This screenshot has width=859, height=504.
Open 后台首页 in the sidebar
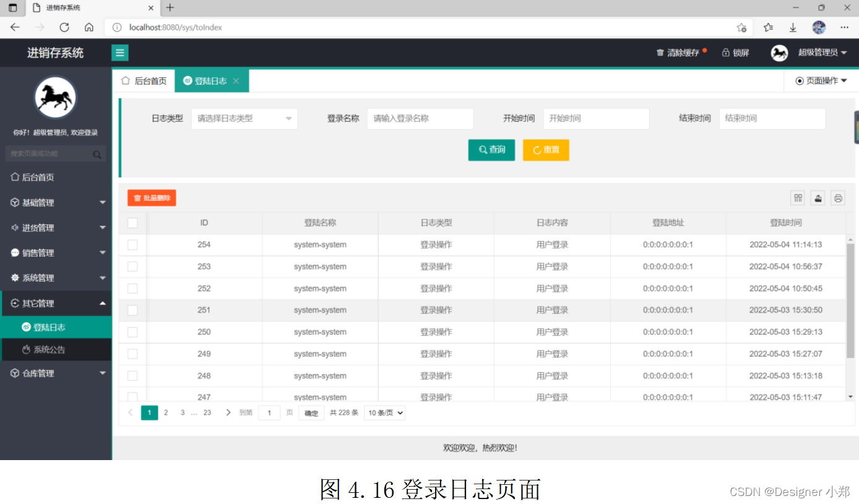56,177
